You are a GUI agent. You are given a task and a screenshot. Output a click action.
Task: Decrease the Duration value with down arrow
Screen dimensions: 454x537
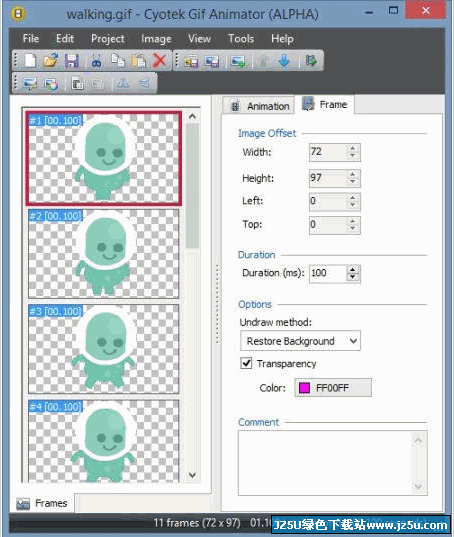(353, 277)
